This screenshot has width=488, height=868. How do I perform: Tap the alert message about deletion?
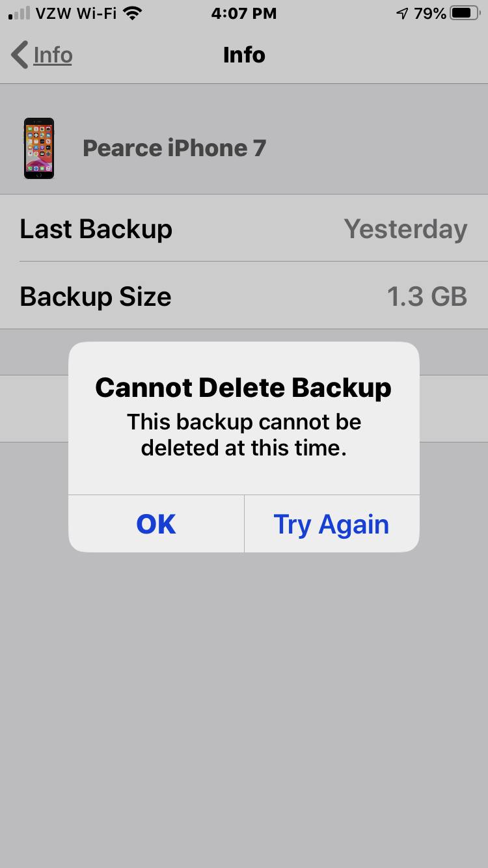coord(244,435)
